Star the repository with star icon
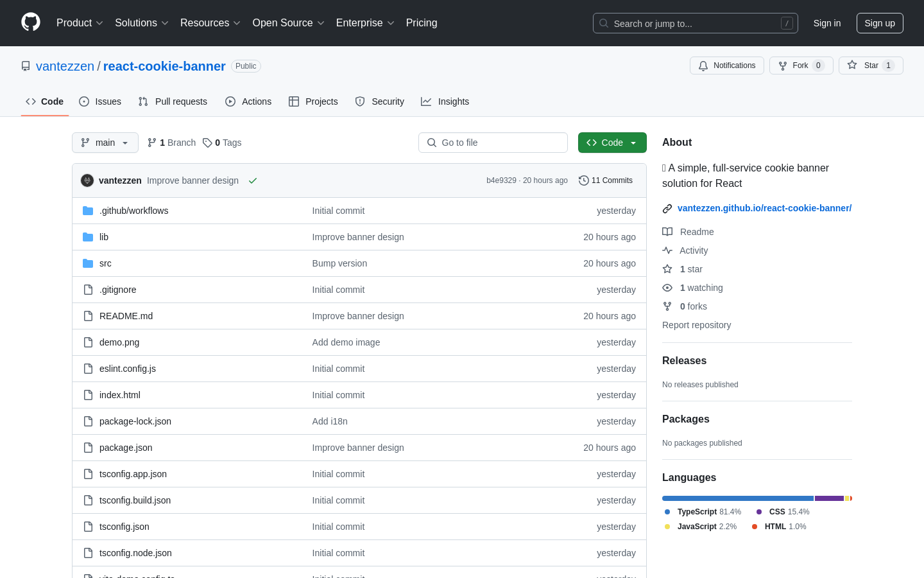Viewport: 924px width, 578px height. coord(852,65)
